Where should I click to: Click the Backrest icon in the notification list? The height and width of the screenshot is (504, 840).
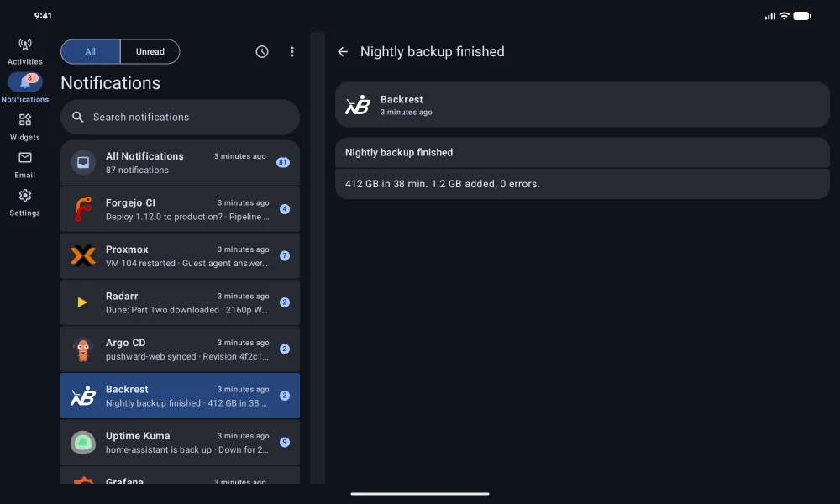(x=83, y=396)
